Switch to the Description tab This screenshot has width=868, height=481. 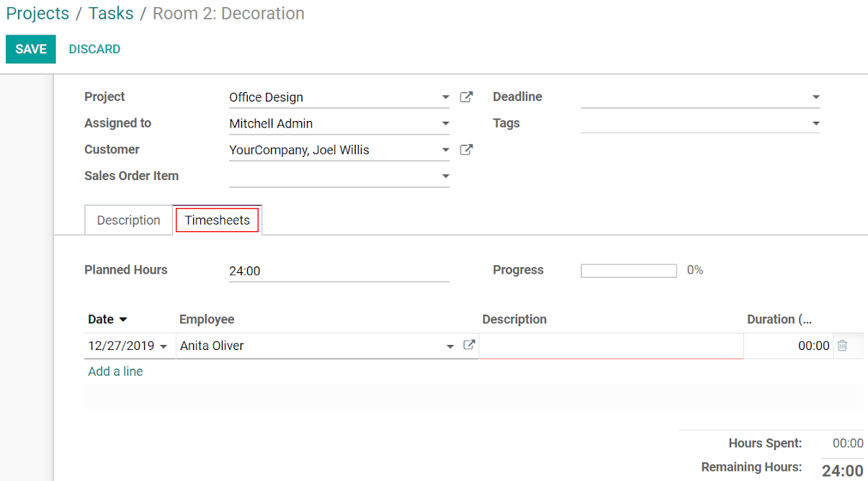[x=128, y=220]
